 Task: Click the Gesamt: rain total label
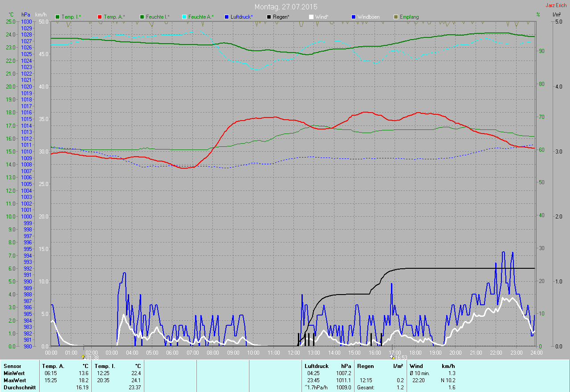click(366, 388)
